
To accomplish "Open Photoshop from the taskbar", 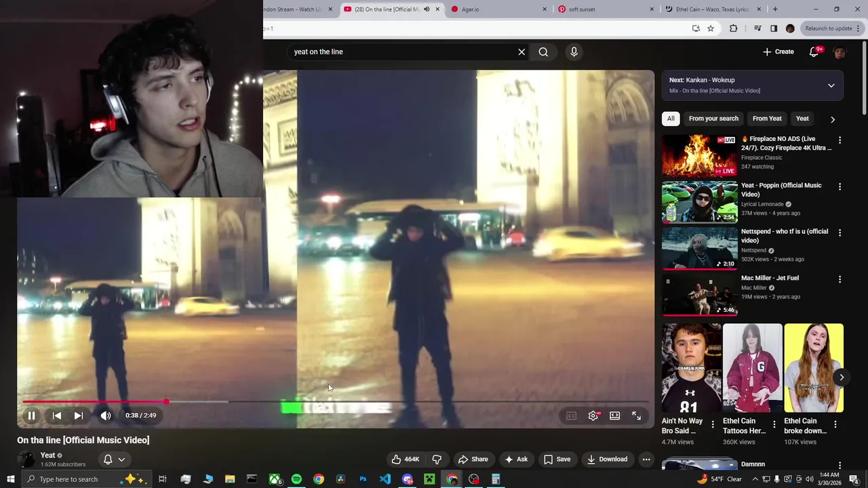I will tap(363, 479).
